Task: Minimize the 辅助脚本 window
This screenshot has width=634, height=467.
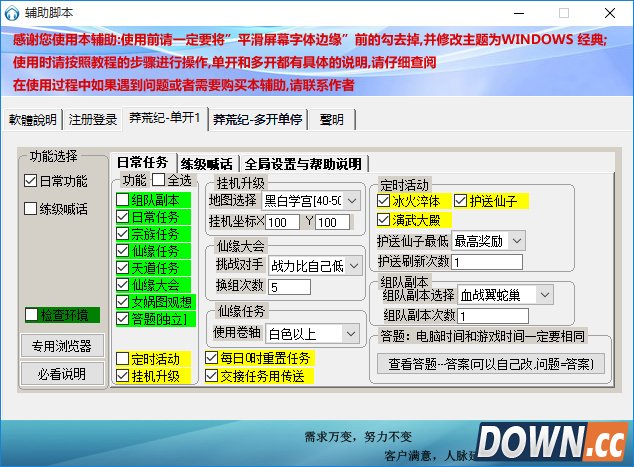Action: coord(519,13)
